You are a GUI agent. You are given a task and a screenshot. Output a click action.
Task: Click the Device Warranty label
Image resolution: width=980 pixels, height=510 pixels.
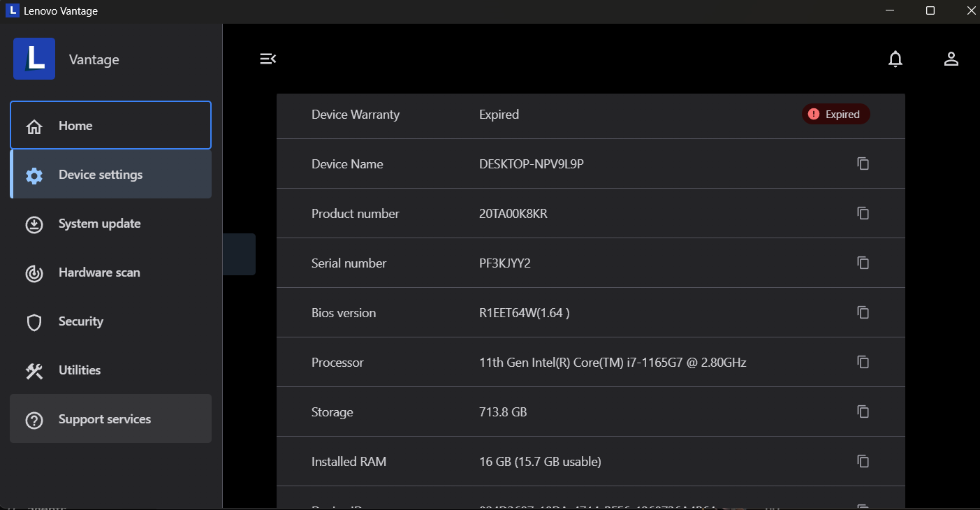[356, 115]
